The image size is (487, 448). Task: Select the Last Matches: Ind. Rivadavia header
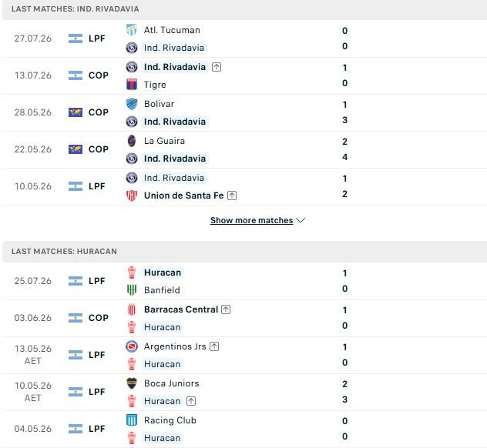tap(245, 9)
